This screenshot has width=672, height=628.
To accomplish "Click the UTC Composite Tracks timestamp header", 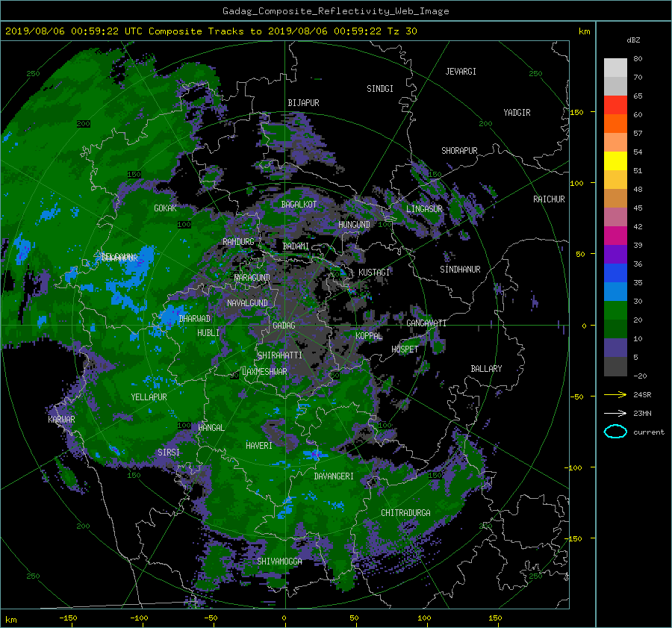I will (x=211, y=31).
